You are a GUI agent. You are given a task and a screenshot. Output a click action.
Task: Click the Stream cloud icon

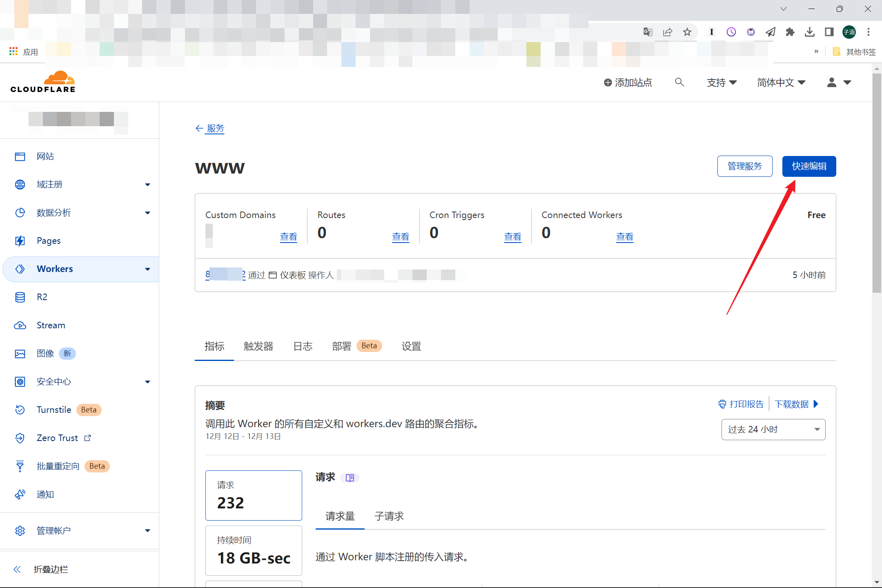point(20,325)
